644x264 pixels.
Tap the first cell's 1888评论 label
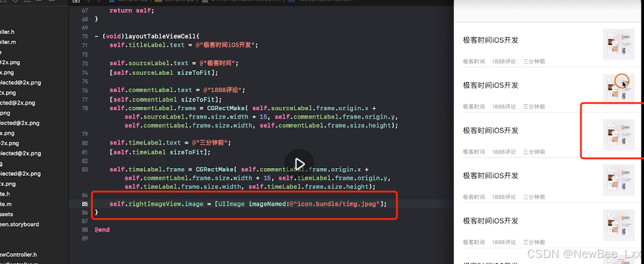504,61
